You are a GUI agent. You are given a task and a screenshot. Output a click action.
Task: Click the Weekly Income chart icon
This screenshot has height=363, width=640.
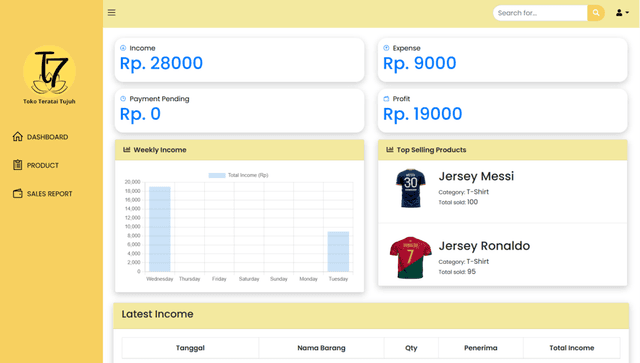(127, 149)
